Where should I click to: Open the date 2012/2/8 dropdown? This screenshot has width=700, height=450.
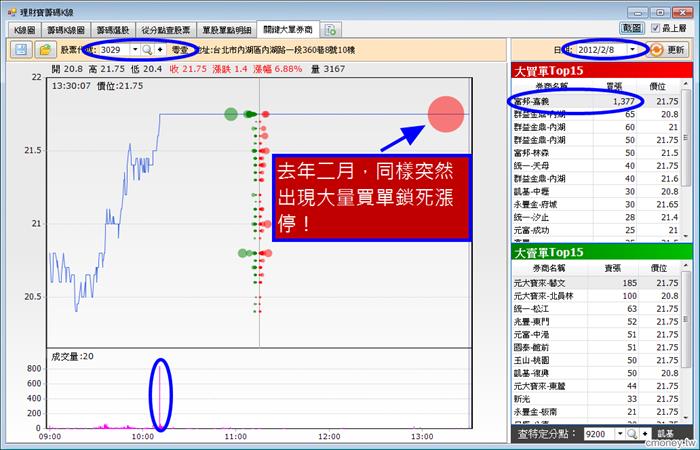(x=633, y=50)
